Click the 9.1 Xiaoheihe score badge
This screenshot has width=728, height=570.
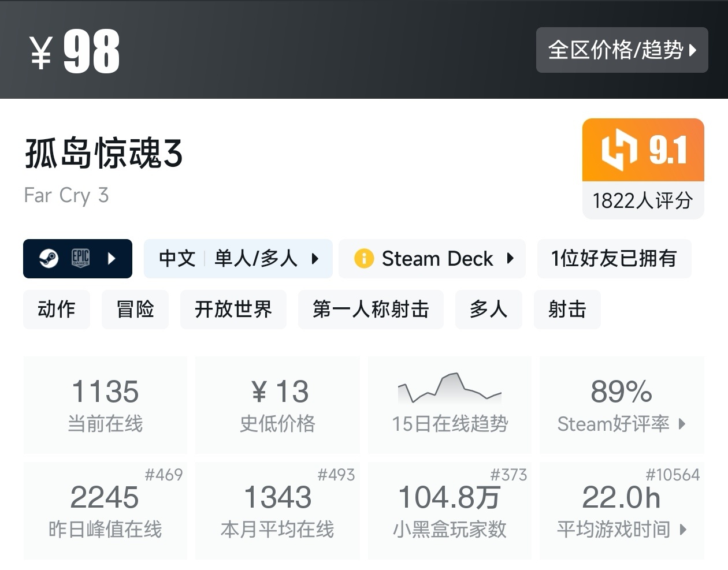pyautogui.click(x=643, y=150)
